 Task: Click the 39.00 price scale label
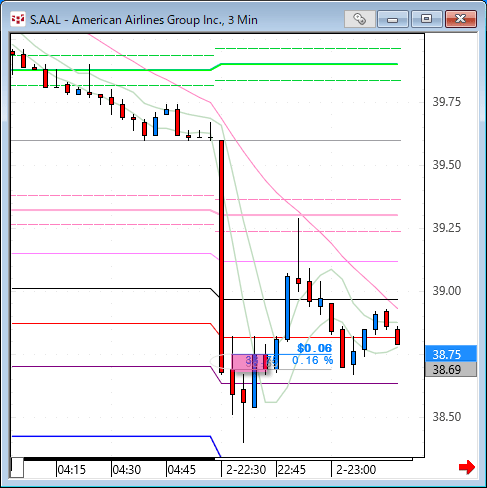447,291
